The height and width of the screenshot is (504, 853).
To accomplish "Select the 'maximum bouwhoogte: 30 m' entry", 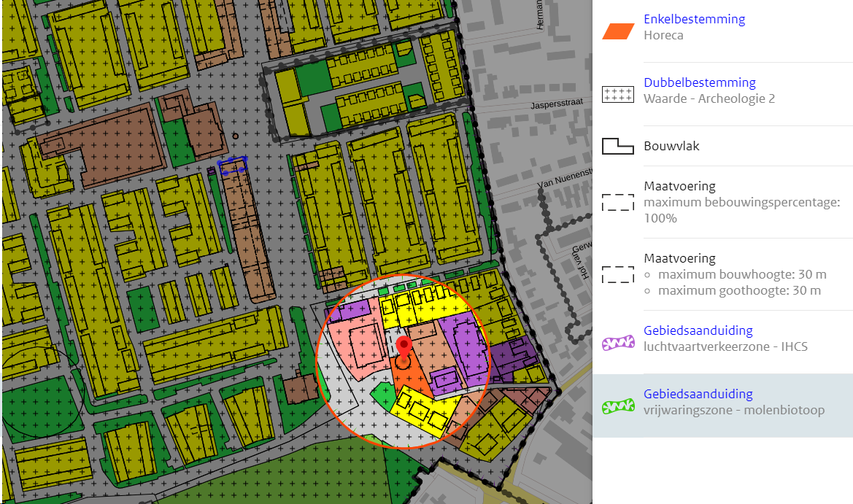I will pyautogui.click(x=742, y=274).
